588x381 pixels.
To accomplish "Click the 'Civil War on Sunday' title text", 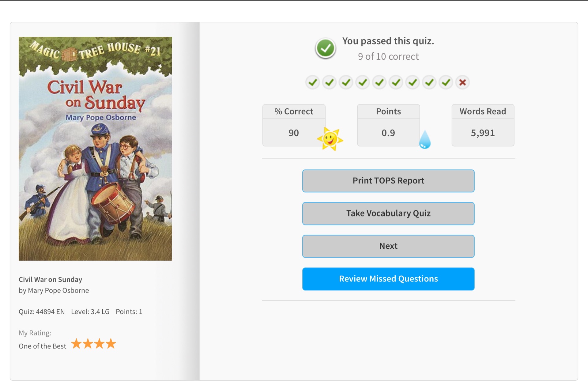I will click(x=51, y=279).
